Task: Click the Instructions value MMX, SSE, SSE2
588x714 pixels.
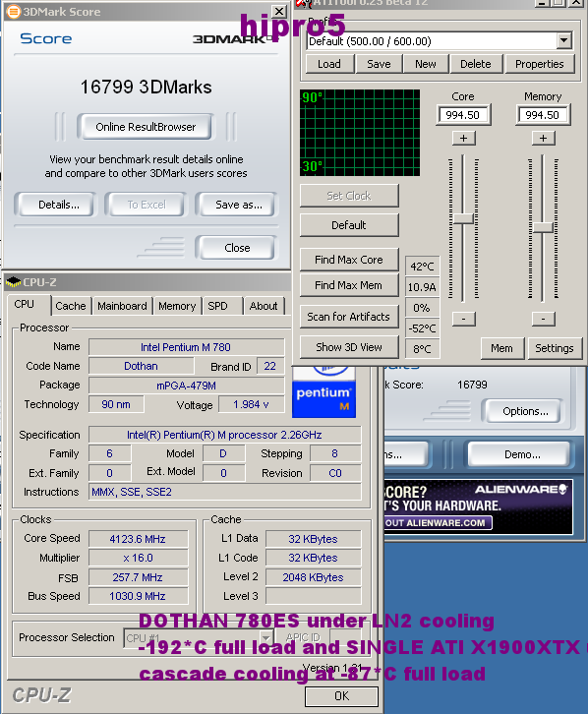Action: point(225,492)
